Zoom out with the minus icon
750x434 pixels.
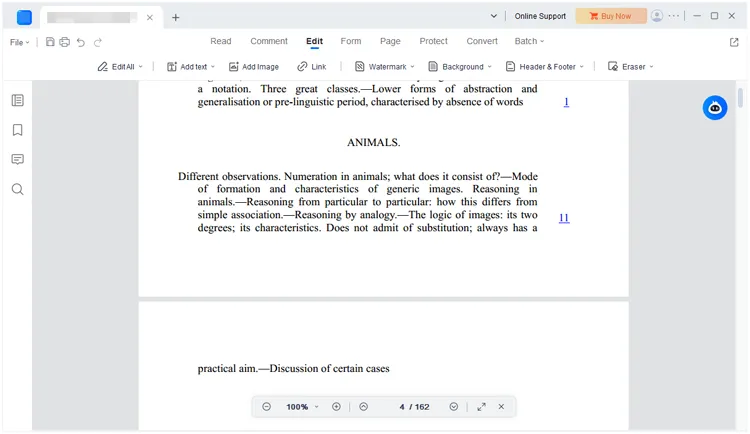pyautogui.click(x=266, y=407)
